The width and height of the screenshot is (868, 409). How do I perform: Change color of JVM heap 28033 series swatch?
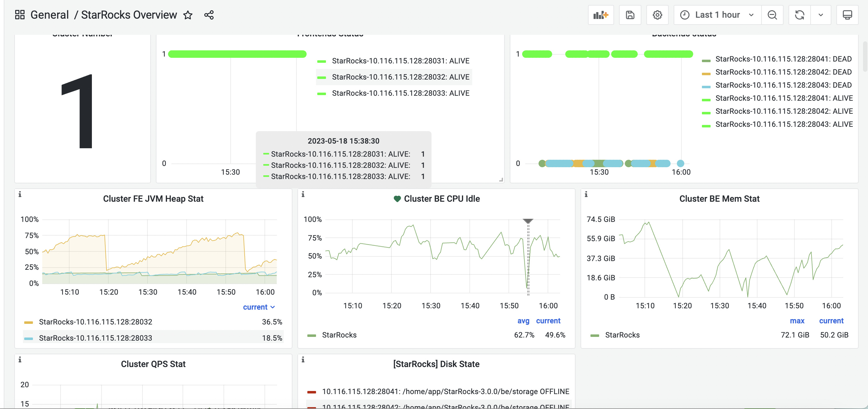[x=29, y=338]
